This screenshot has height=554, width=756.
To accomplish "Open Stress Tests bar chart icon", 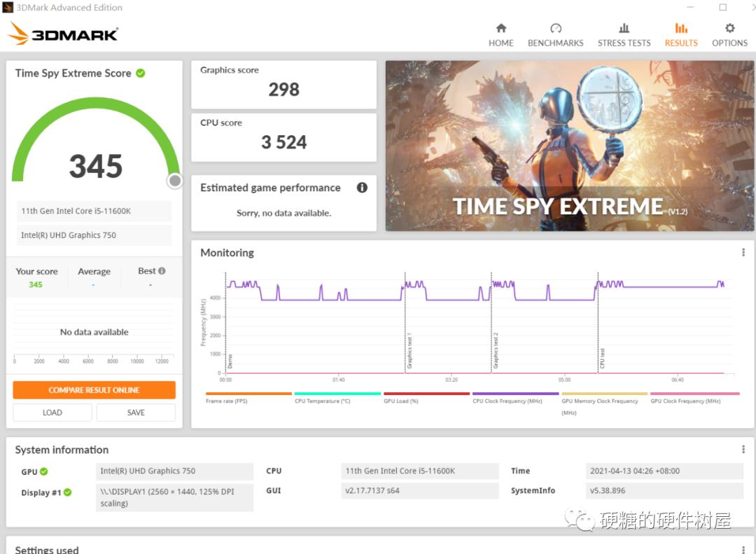I will click(624, 29).
